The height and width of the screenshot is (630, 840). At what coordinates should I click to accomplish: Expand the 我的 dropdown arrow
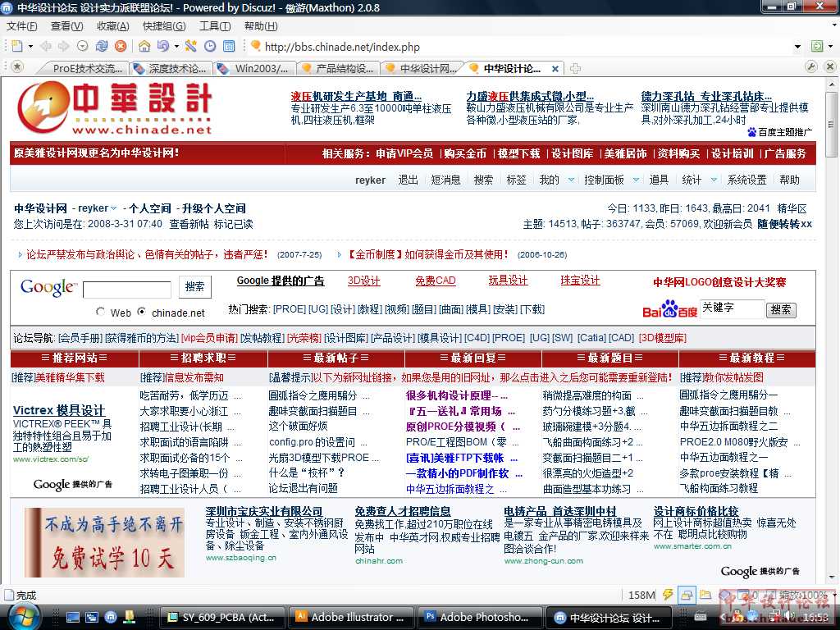point(571,180)
